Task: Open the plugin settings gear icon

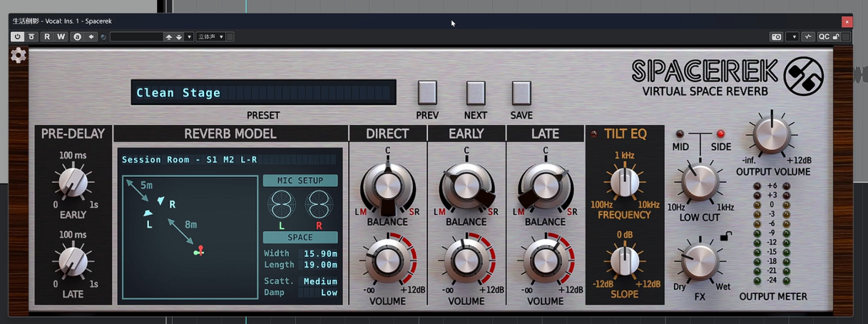Action: pyautogui.click(x=18, y=56)
